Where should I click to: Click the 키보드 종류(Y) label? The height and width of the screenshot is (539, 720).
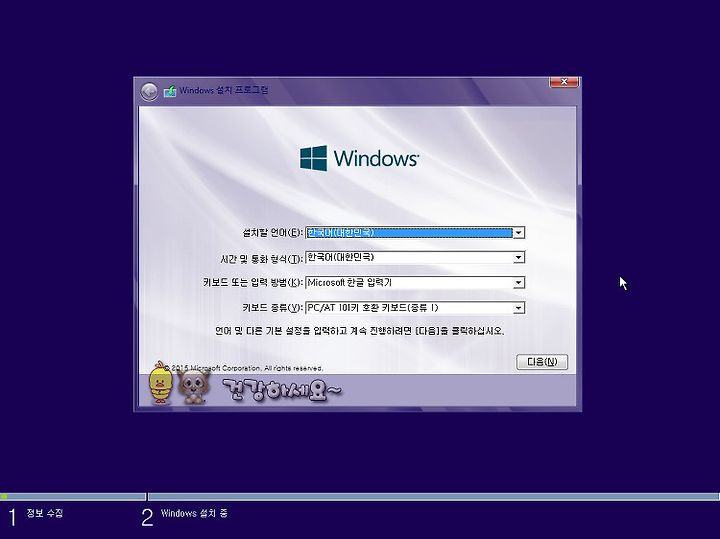tap(272, 308)
